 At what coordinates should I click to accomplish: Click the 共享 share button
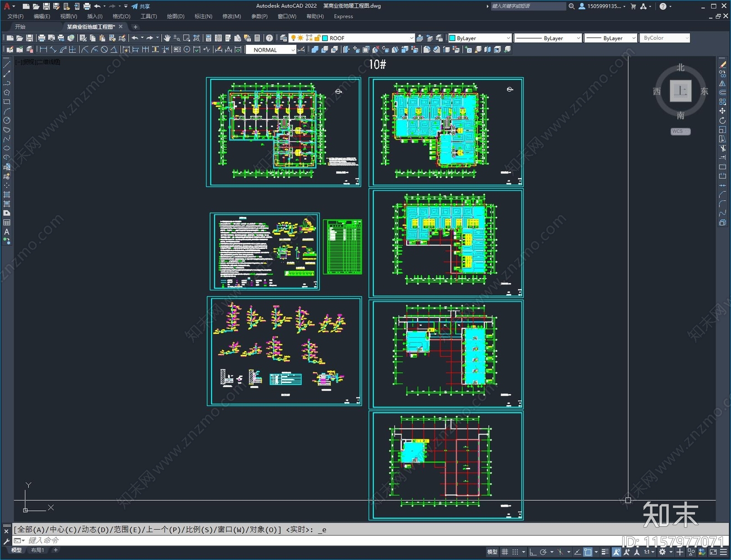pos(141,6)
